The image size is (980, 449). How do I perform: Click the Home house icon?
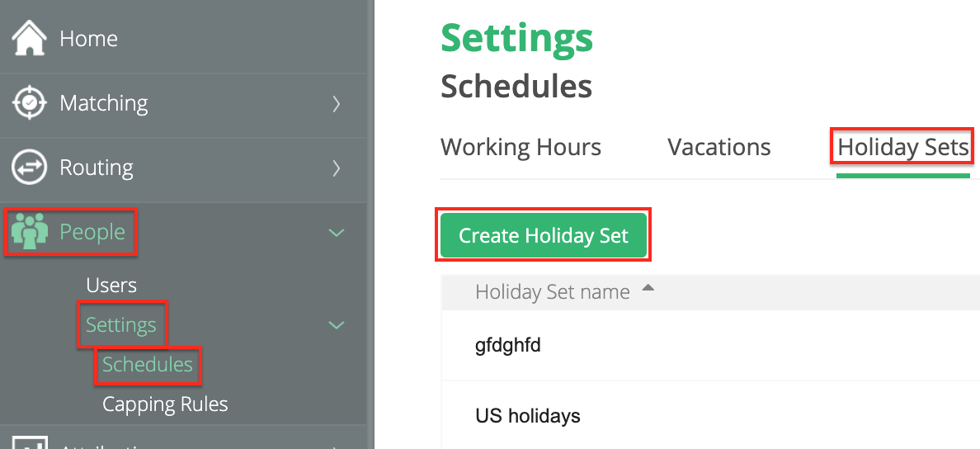[29, 38]
